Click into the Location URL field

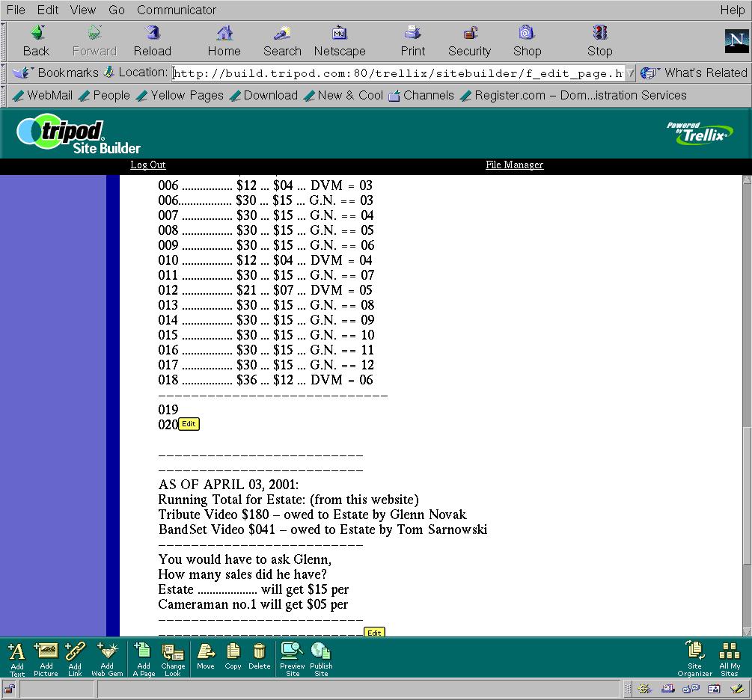point(399,73)
